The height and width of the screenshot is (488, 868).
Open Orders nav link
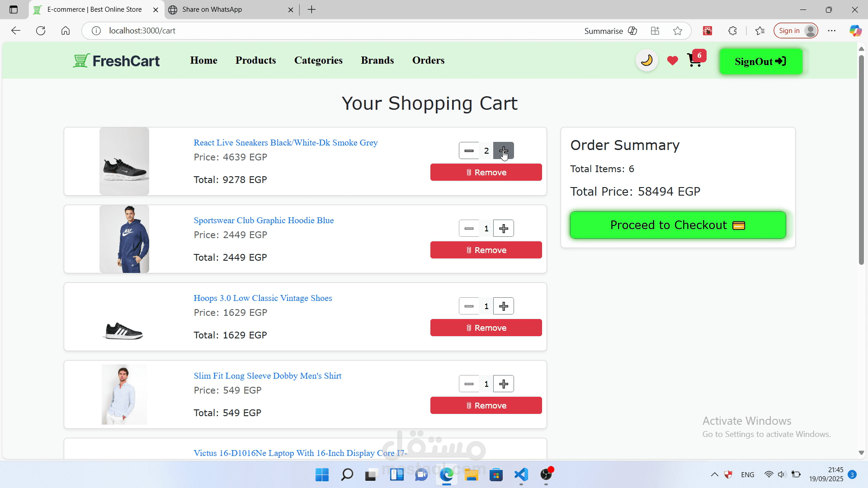(428, 60)
